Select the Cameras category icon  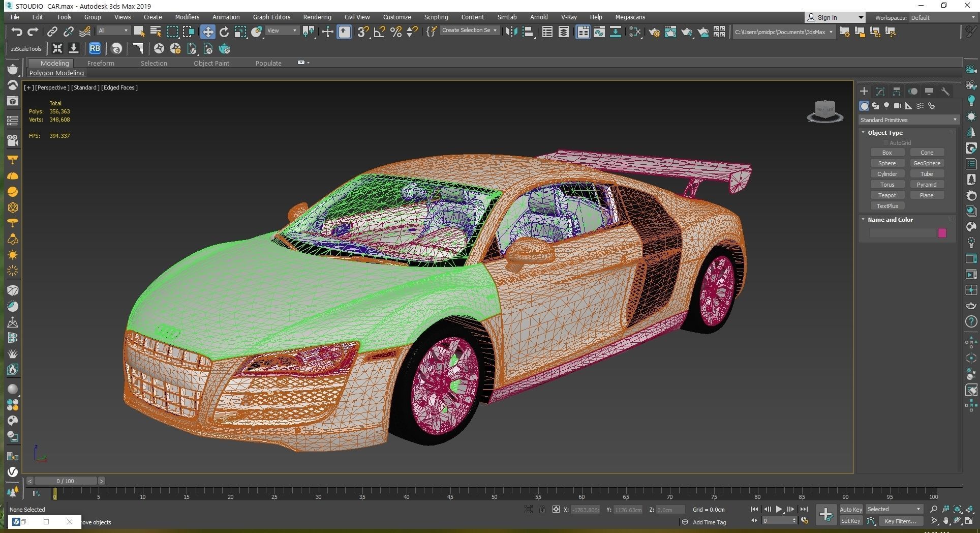pos(898,106)
